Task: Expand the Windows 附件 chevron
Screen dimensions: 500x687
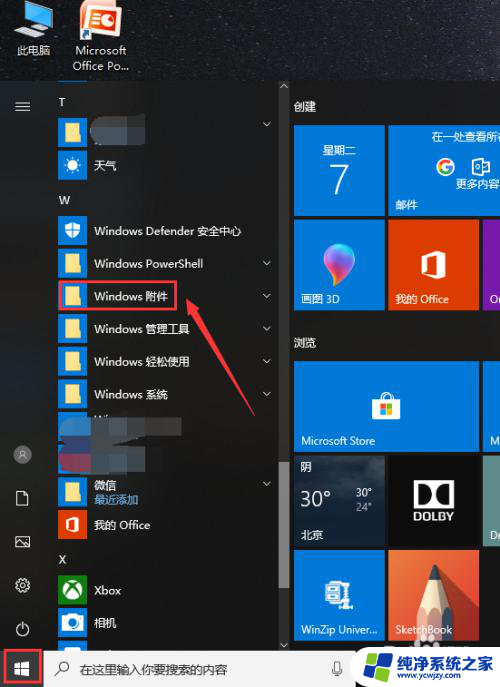Action: coord(266,296)
